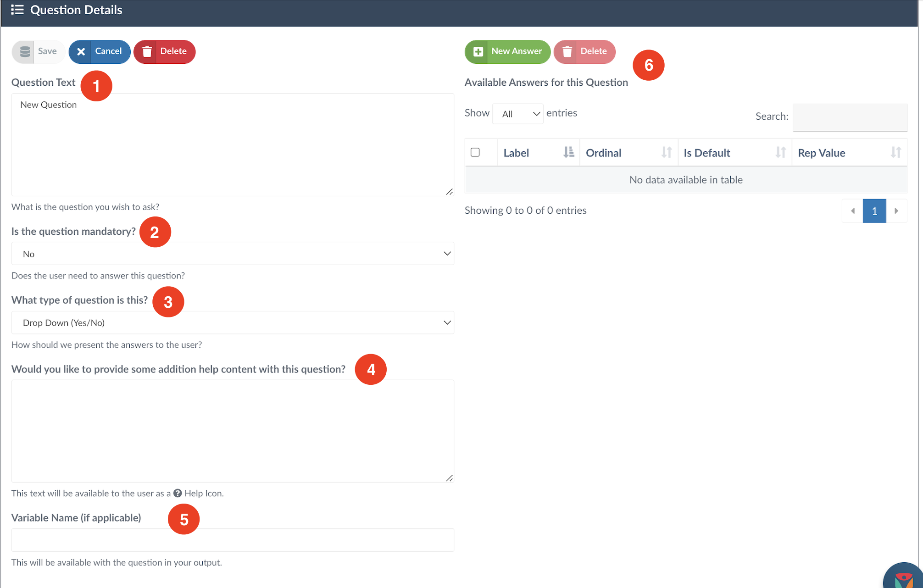Go to page 1 in the pagination

click(874, 211)
